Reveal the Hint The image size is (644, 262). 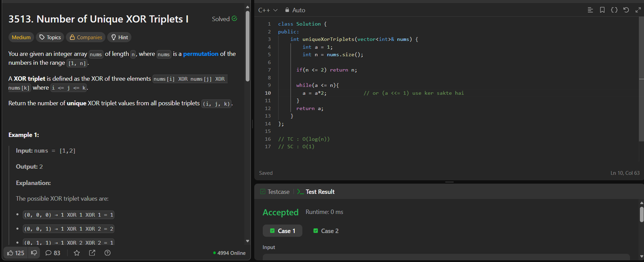pos(119,38)
